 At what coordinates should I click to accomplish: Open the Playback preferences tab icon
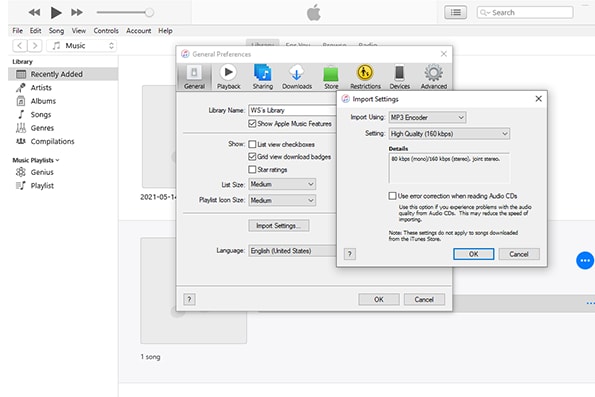coord(228,72)
